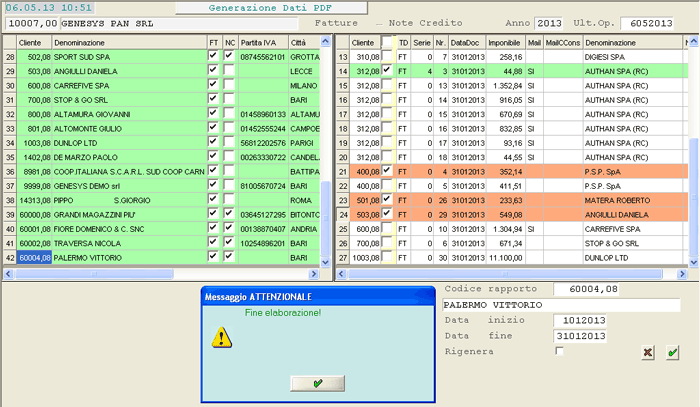This screenshot has height=407, width=700.
Task: Enable the Rigenera checkbox
Action: 559,351
